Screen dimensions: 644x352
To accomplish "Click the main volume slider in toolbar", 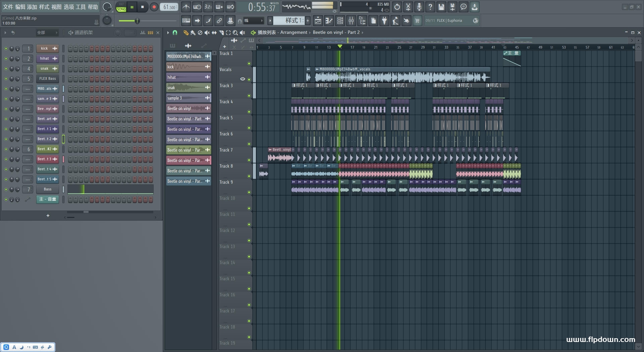I will point(137,21).
